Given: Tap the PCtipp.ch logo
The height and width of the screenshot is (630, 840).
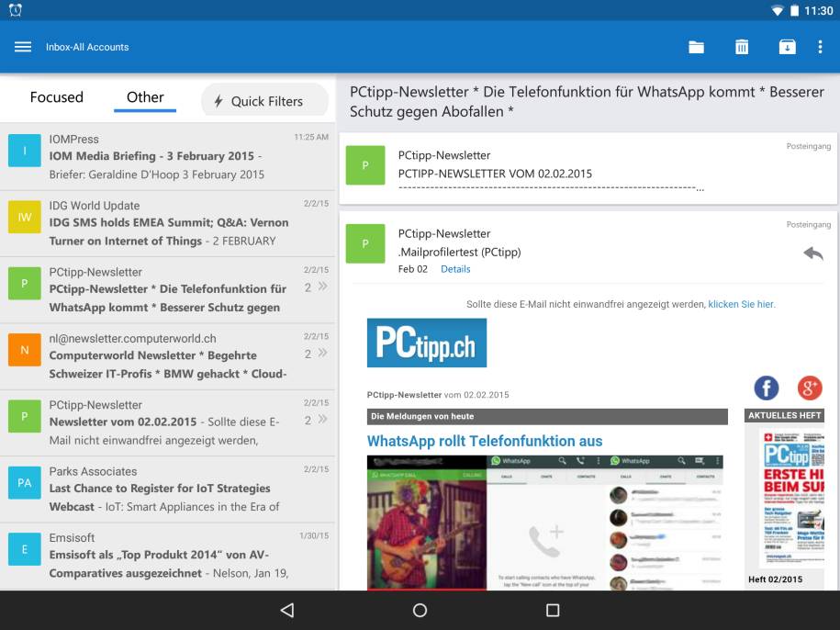Looking at the screenshot, I should (427, 343).
